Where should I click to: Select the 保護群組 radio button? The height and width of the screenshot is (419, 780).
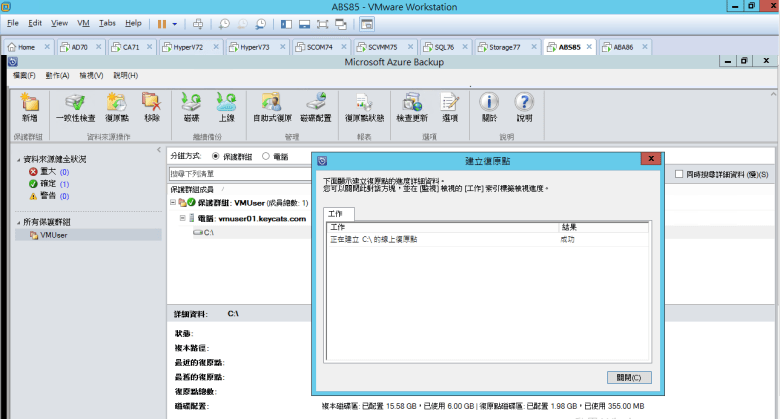(x=216, y=157)
